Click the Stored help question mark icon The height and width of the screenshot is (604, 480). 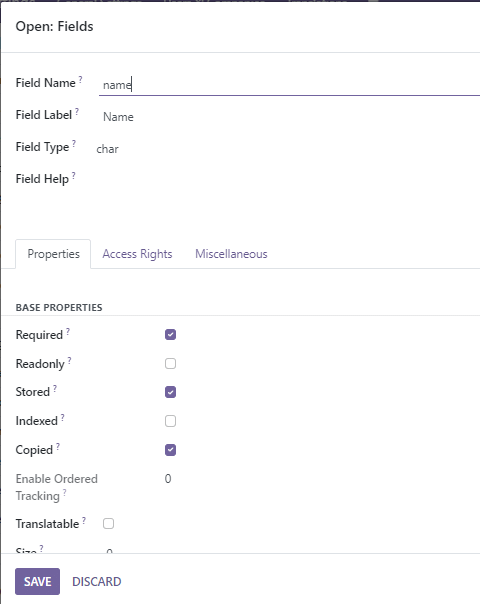pos(55,388)
